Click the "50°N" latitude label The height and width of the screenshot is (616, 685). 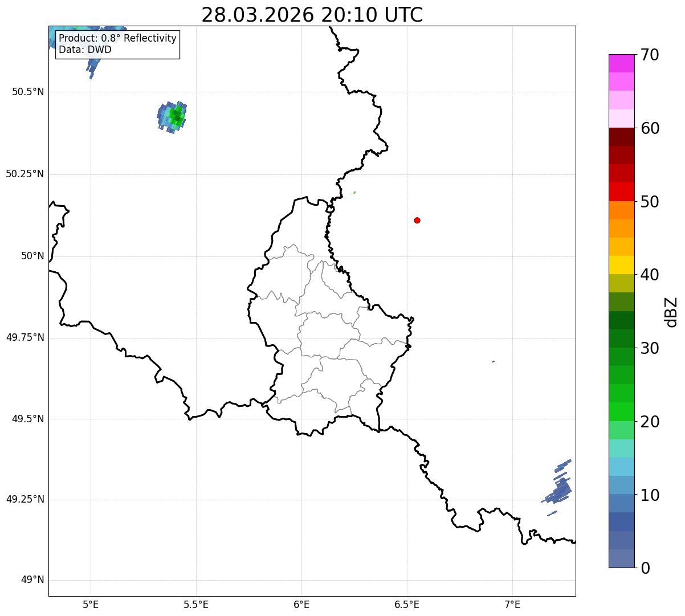32,256
